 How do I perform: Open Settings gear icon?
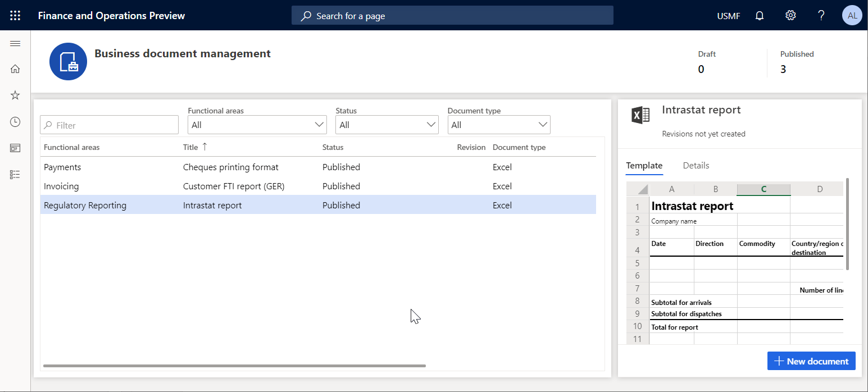click(x=790, y=16)
